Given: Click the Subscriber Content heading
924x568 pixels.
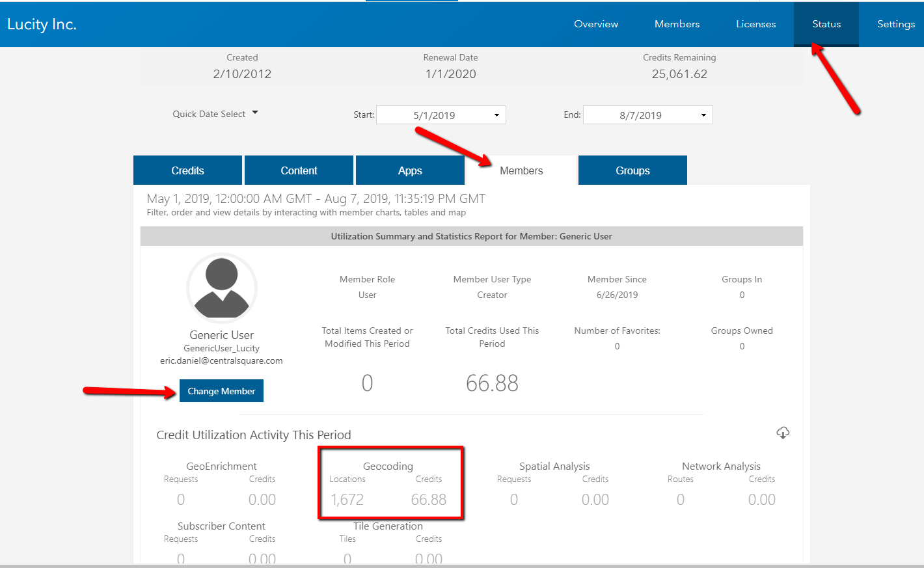Looking at the screenshot, I should pyautogui.click(x=221, y=526).
